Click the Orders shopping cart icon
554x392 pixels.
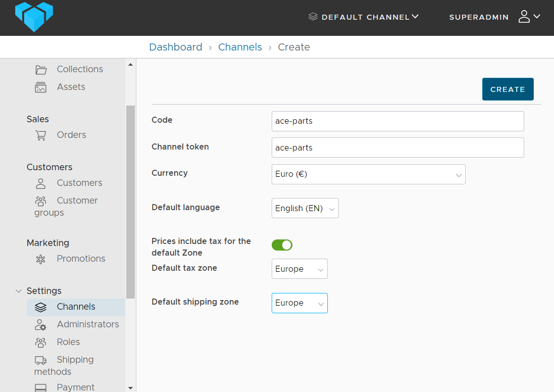(x=41, y=135)
